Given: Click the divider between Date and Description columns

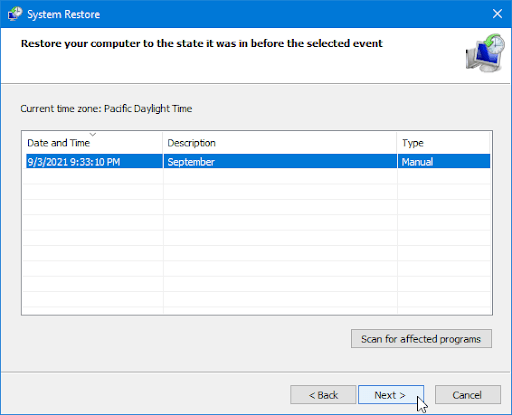Looking at the screenshot, I should (x=163, y=143).
